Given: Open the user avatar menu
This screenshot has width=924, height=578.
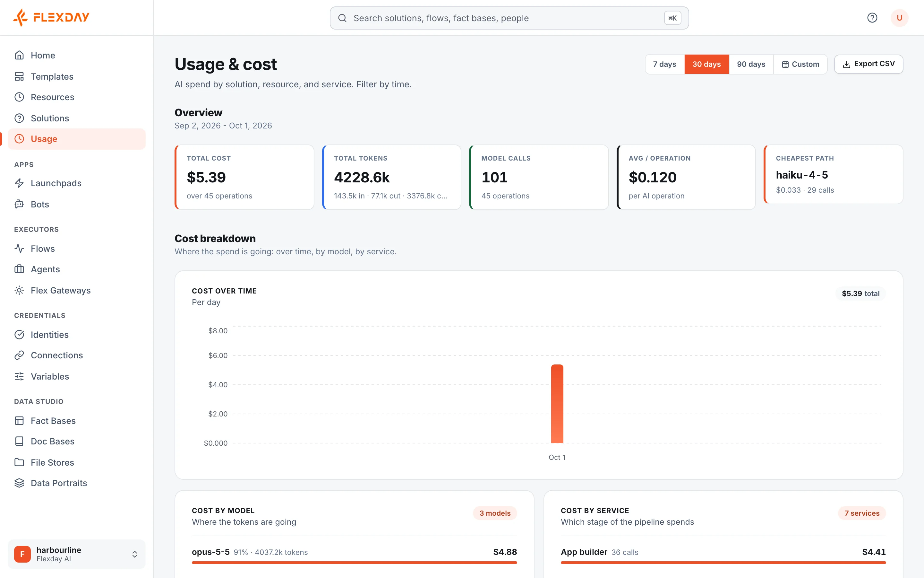Looking at the screenshot, I should pos(899,18).
